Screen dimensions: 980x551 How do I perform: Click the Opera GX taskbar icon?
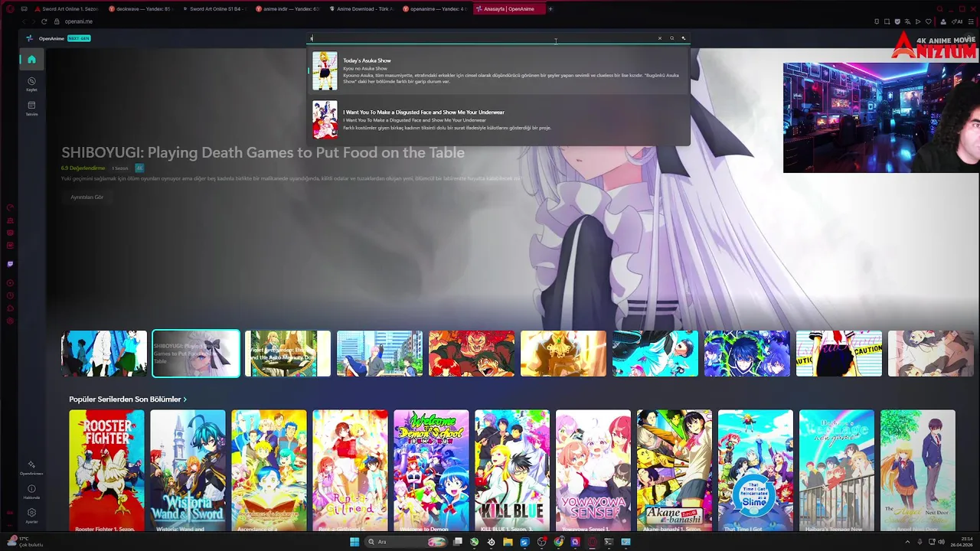(592, 542)
